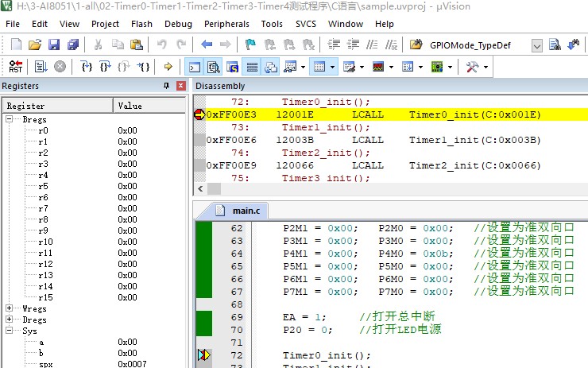588x368 pixels.
Task: Stop program execution
Action: pyautogui.click(x=60, y=67)
